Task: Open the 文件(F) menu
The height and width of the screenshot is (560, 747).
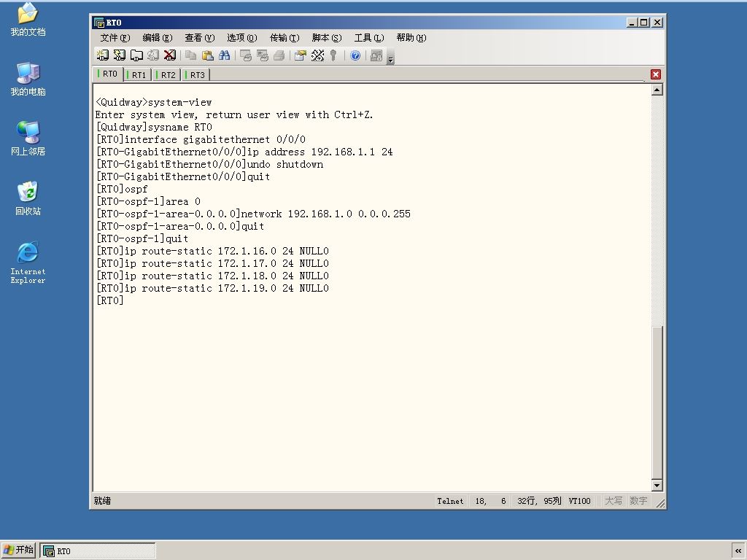Action: point(115,38)
